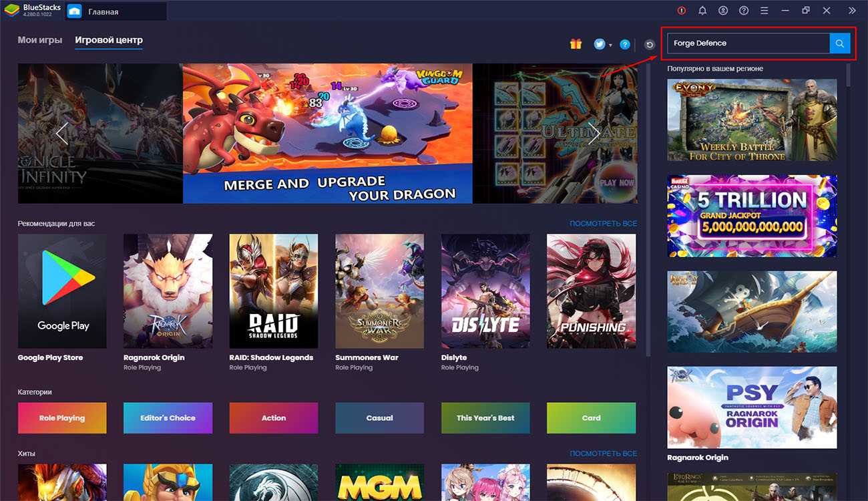Open the Google Play Store tile
Screen dimensions: 868x501
tap(62, 291)
